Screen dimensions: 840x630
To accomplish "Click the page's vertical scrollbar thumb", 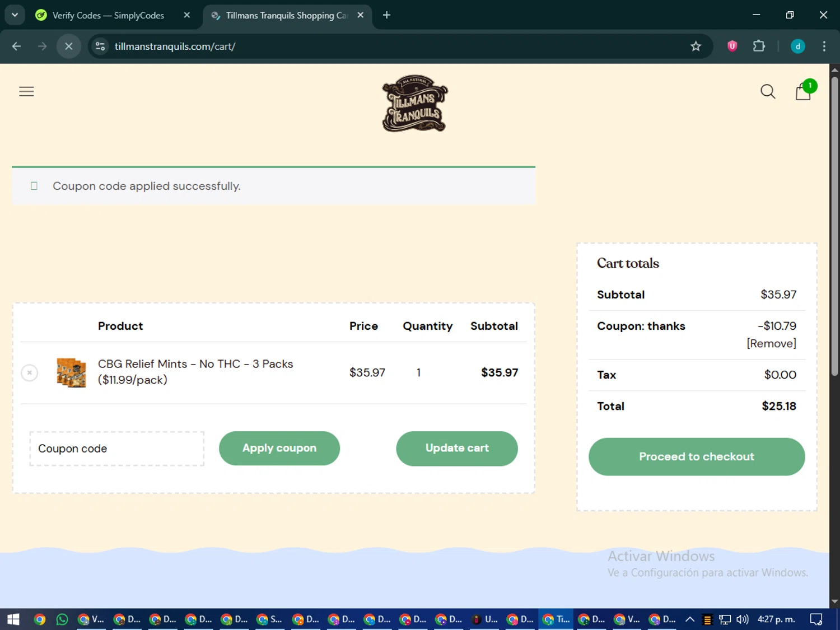I will (x=834, y=226).
